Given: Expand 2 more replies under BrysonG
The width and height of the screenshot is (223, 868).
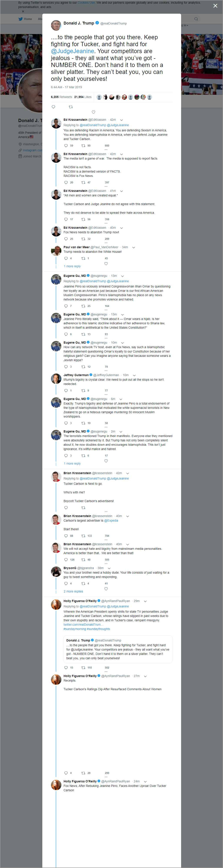Looking at the screenshot, I should click(x=73, y=591).
